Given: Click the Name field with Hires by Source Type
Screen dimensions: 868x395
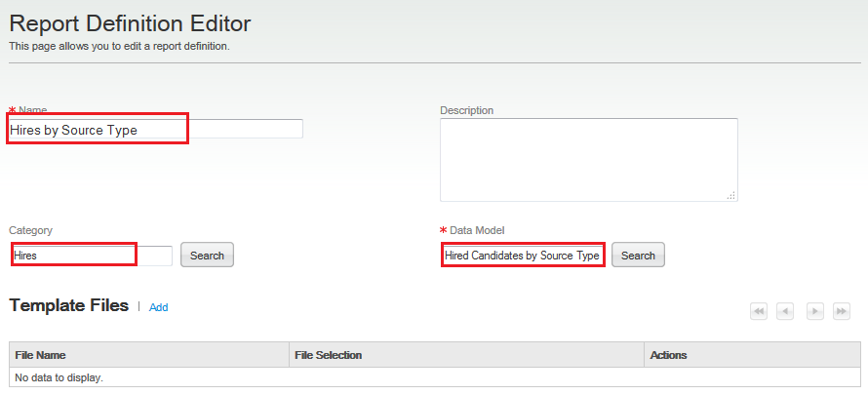Looking at the screenshot, I should [x=156, y=130].
